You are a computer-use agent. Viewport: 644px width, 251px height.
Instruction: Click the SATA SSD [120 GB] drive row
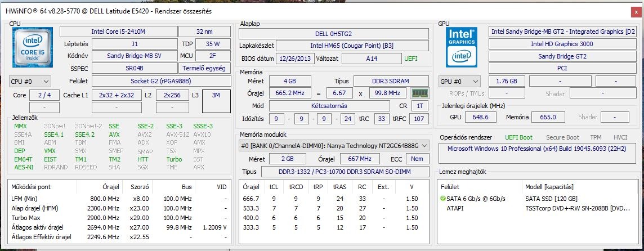pyautogui.click(x=538, y=199)
